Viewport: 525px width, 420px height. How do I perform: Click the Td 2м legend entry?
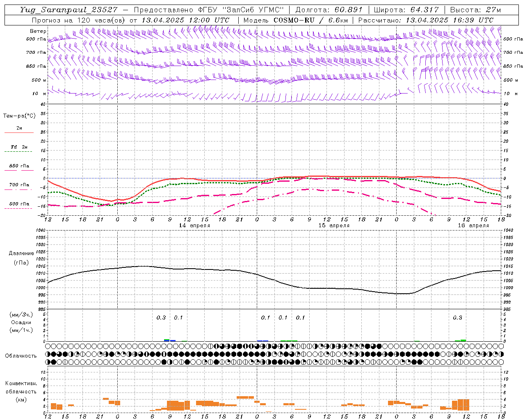point(19,147)
